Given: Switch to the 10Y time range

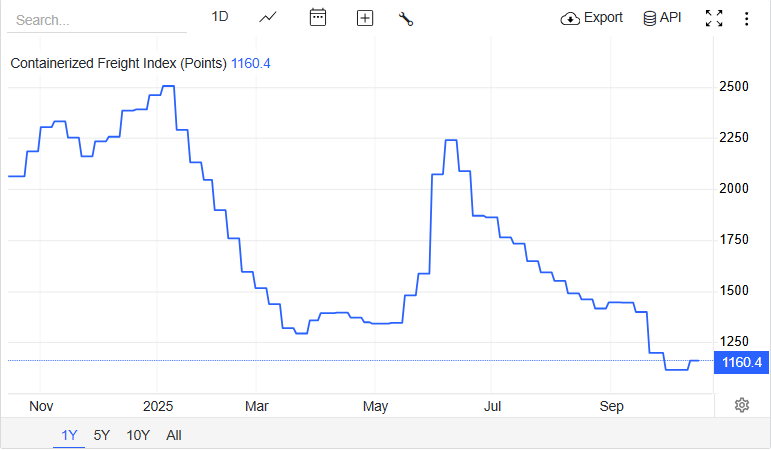Looking at the screenshot, I should (138, 435).
